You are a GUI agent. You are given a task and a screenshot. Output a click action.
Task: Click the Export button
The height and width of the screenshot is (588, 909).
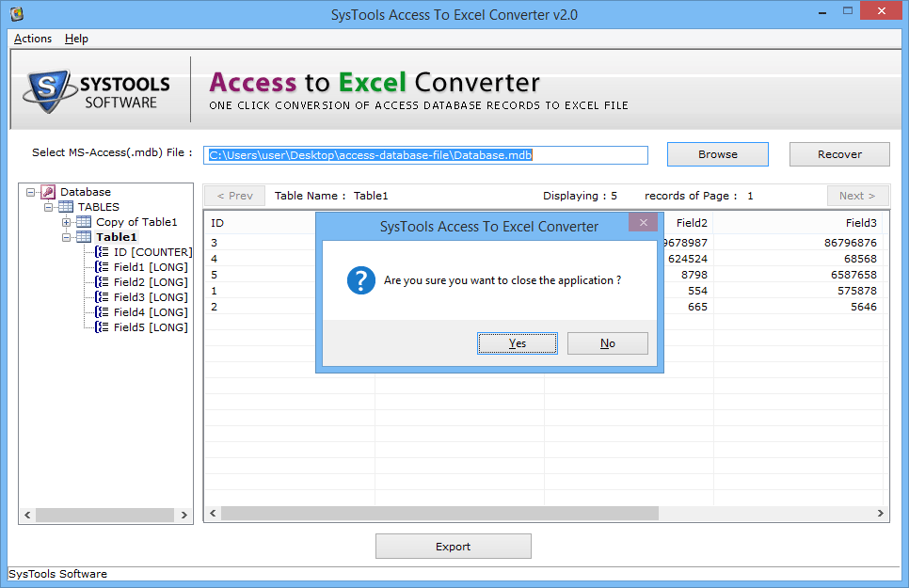(454, 547)
